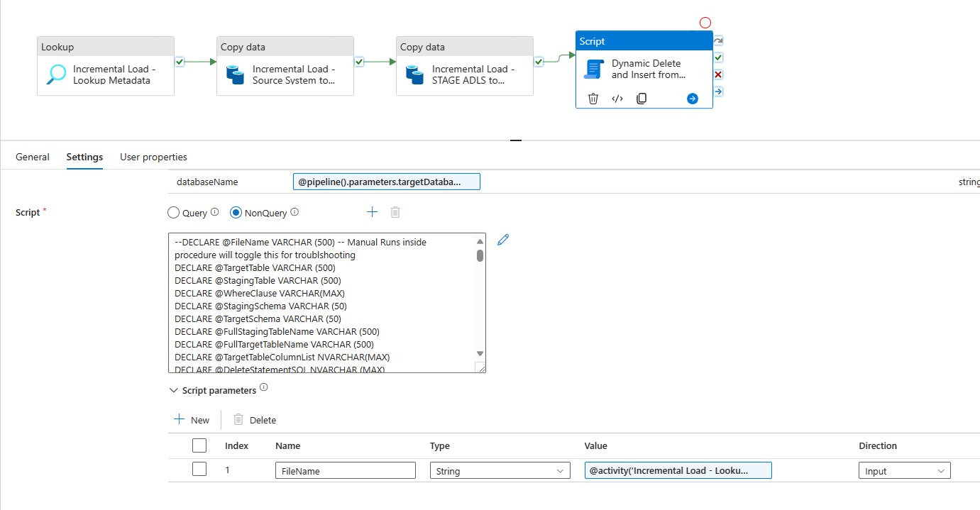Check the checkbox for parameter row 1
Screen dimensions: 980x510
(x=199, y=470)
